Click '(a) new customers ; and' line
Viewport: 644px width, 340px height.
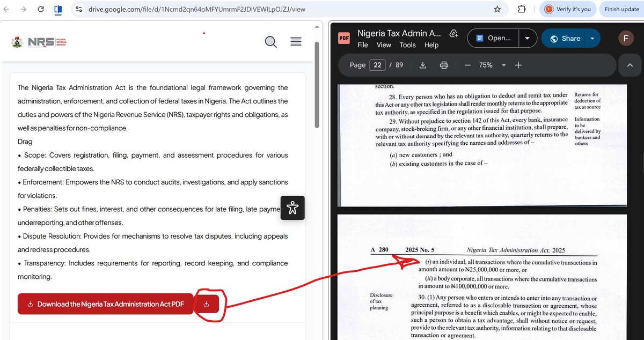[421, 154]
